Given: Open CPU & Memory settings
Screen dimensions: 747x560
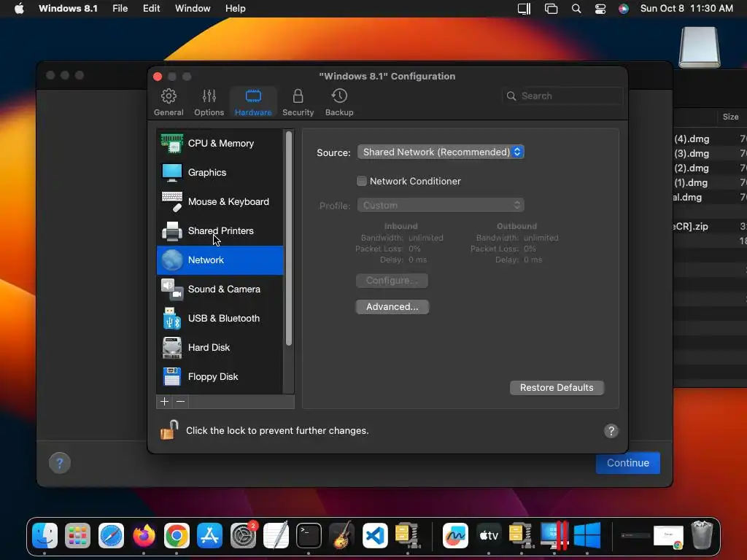Looking at the screenshot, I should (x=220, y=144).
